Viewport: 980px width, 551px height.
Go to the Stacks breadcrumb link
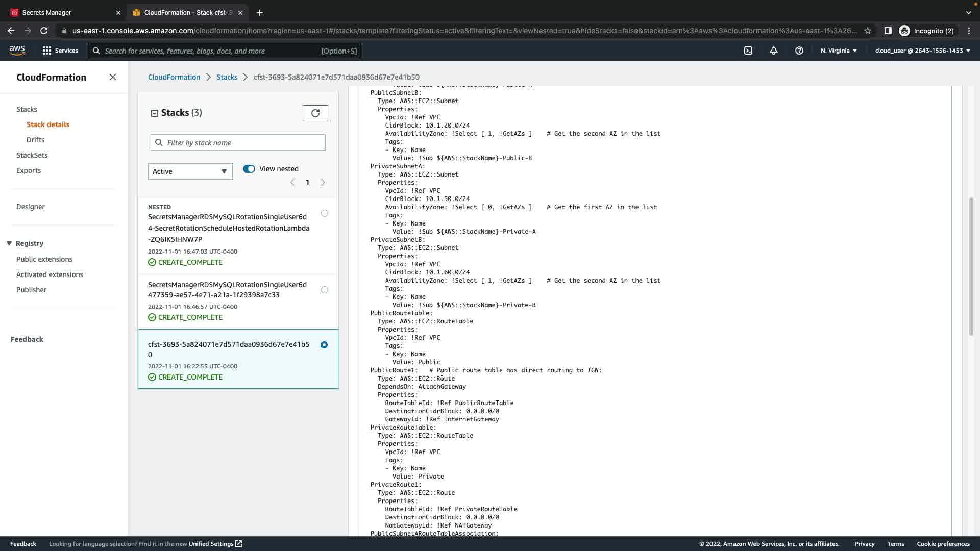(227, 77)
